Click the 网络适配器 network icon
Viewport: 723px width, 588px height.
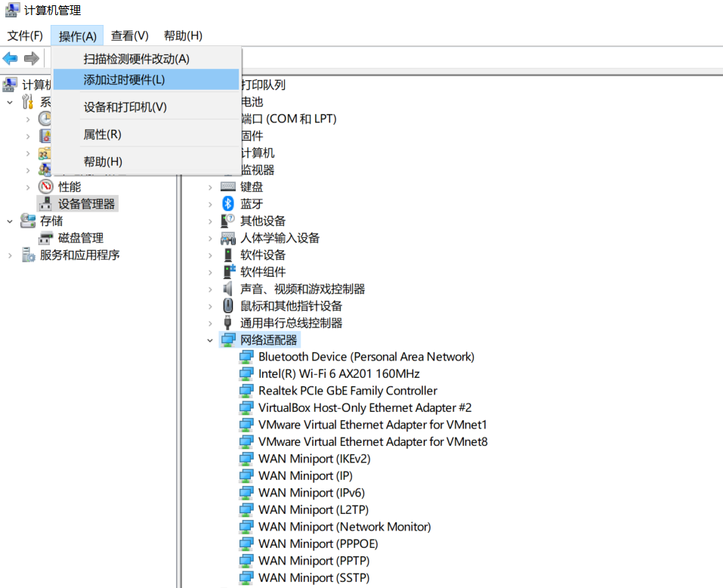tap(228, 340)
